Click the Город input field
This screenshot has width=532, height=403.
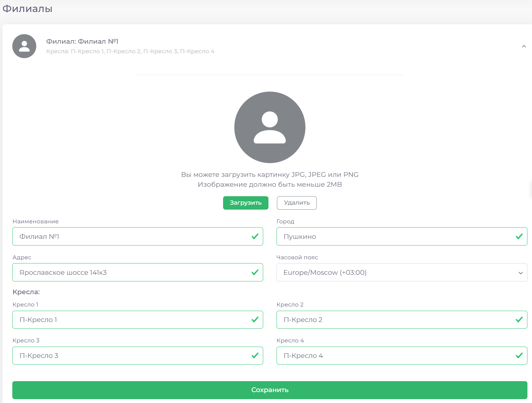tap(402, 236)
